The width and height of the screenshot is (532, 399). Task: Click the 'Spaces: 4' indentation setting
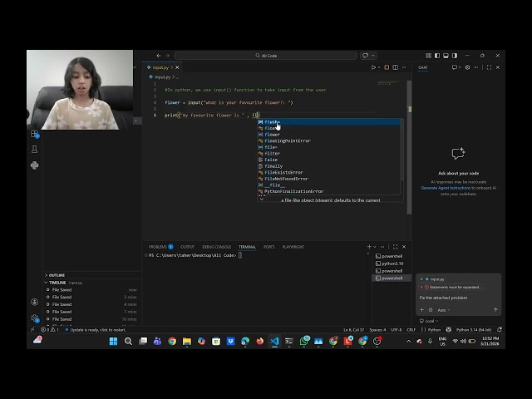[377, 329]
